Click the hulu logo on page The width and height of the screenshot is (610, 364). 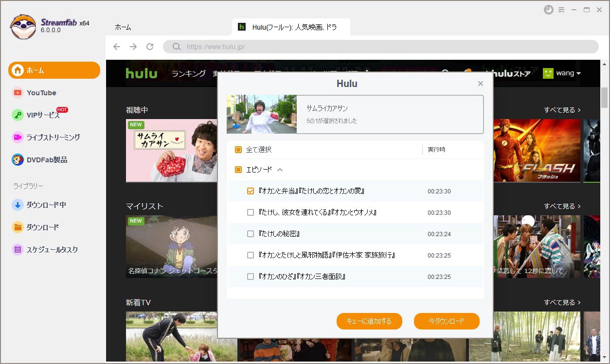[142, 73]
